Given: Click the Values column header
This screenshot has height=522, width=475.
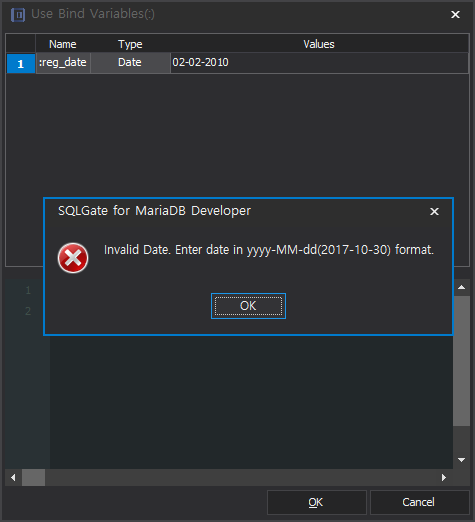Looking at the screenshot, I should point(319,44).
